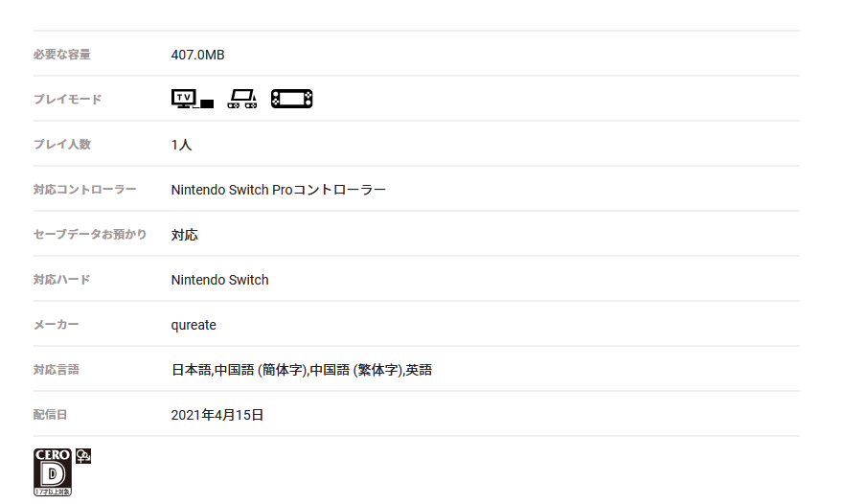Viewport: 844px width, 504px height.
Task: Click the sexual content descriptor icon
Action: [x=83, y=456]
